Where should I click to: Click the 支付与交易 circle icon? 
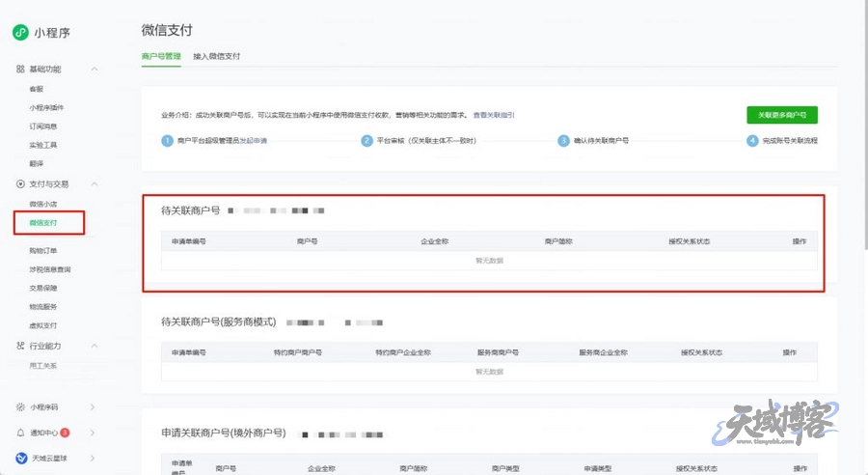tap(20, 184)
